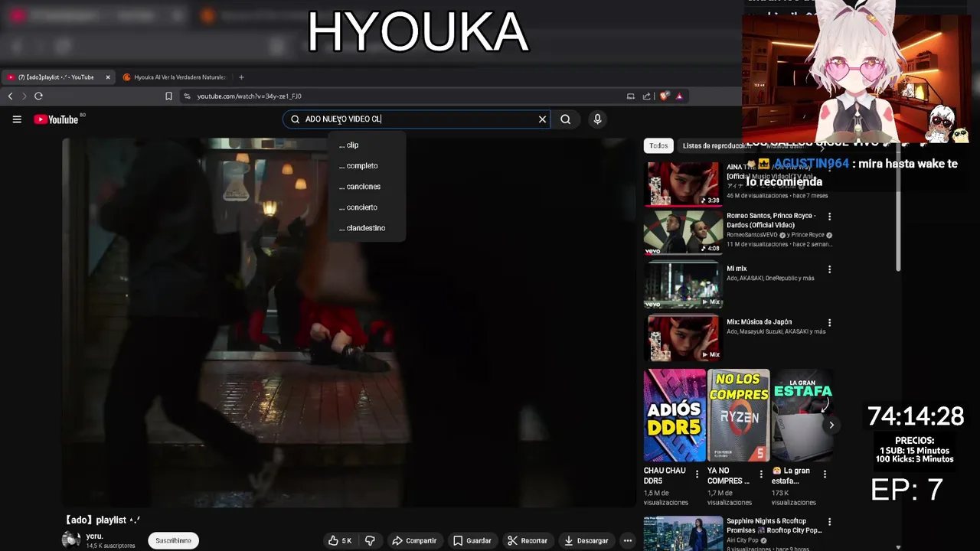Open the AiNA THE END video thumbnail
The image size is (980, 551).
click(x=683, y=184)
